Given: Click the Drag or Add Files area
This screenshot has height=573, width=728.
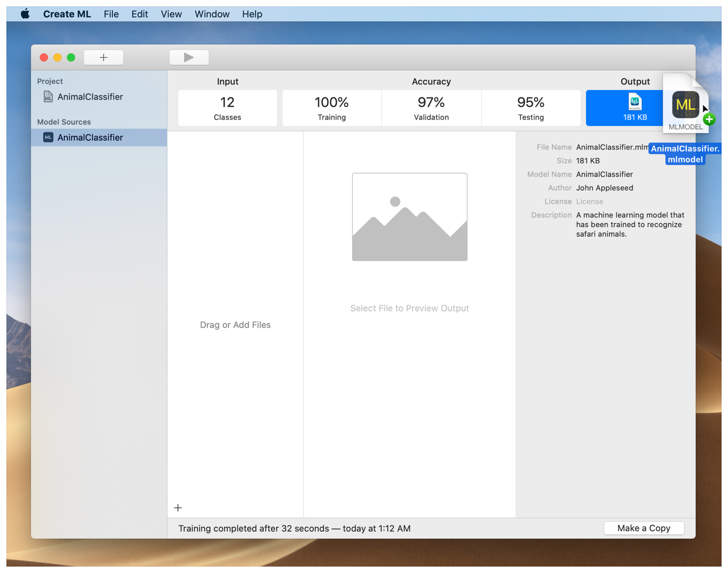Looking at the screenshot, I should pyautogui.click(x=236, y=325).
